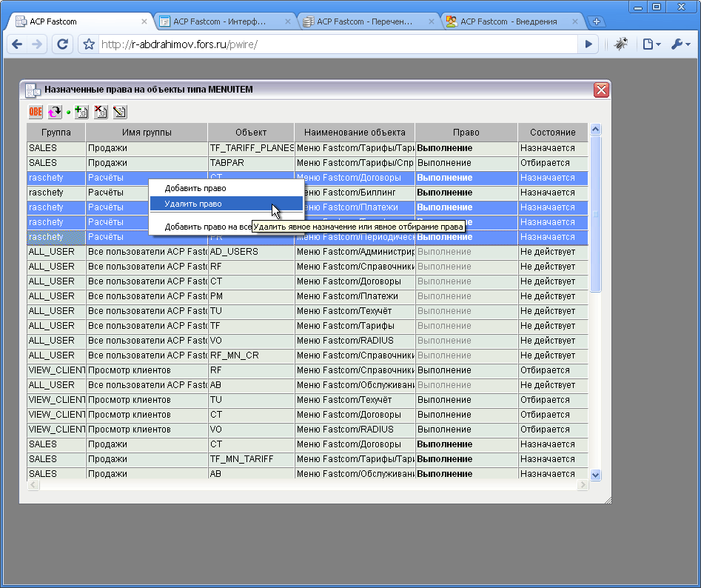Reload the current page

coord(63,44)
